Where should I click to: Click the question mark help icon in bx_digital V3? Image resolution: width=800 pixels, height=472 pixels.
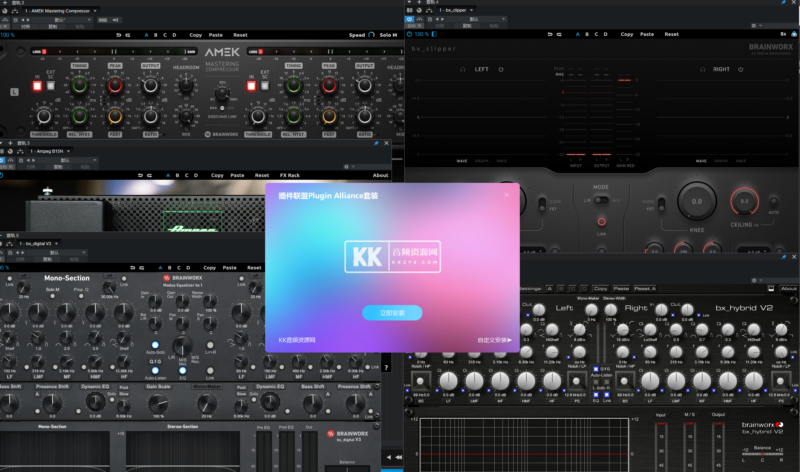tap(386, 367)
